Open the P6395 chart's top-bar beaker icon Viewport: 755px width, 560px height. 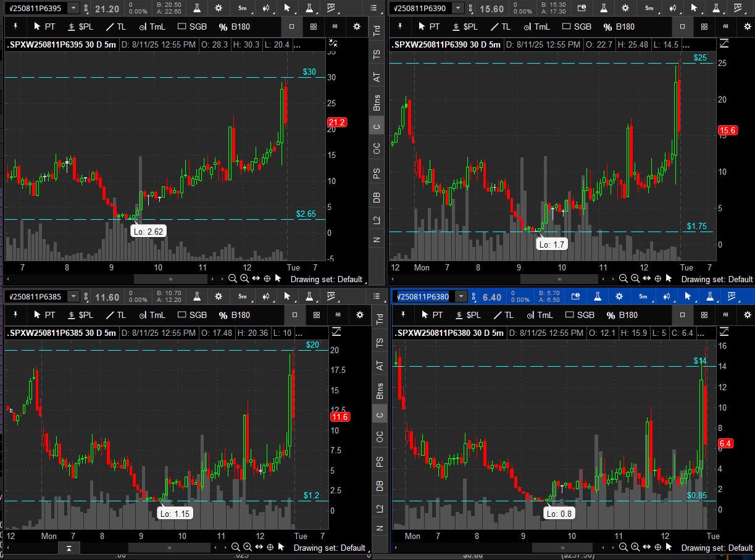197,8
